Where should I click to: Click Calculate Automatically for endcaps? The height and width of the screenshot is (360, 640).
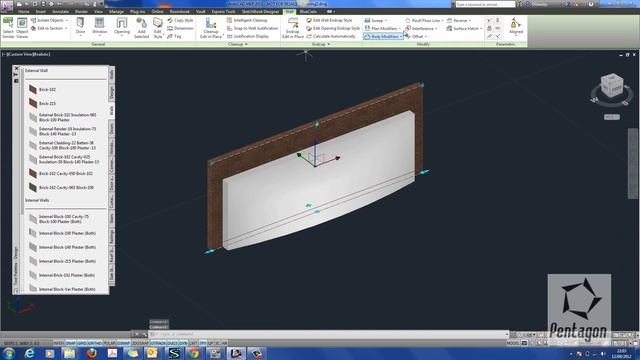click(x=331, y=36)
